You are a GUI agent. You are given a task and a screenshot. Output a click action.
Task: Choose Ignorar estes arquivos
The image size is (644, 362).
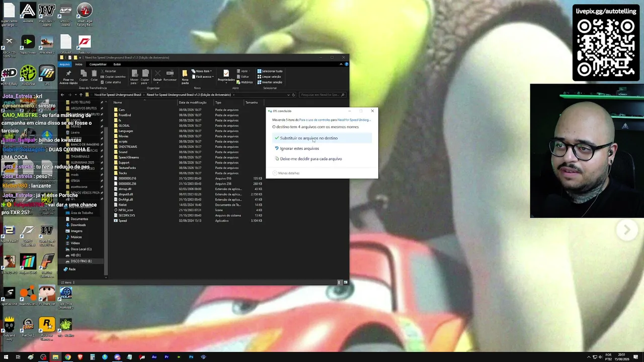tap(322, 148)
